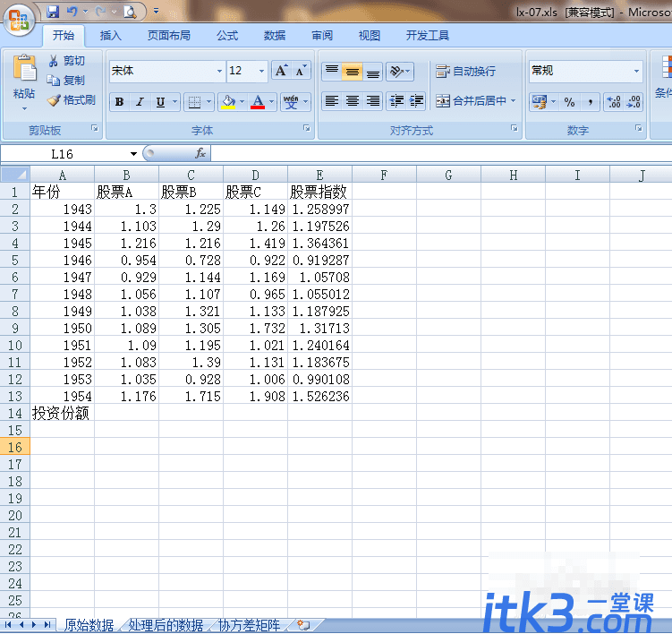Open merge options dropdown arrow
672x634 pixels.
(514, 101)
